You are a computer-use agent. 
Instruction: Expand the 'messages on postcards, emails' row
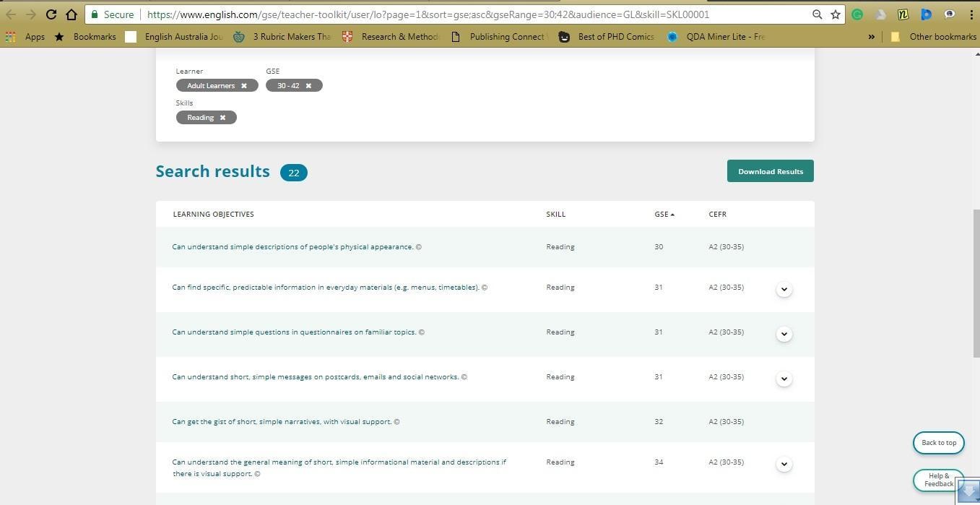coord(784,379)
